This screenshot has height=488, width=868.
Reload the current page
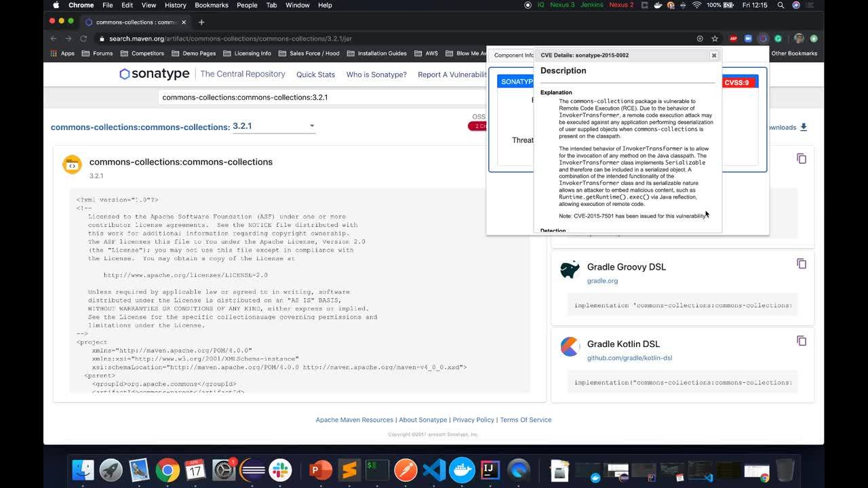(x=83, y=39)
